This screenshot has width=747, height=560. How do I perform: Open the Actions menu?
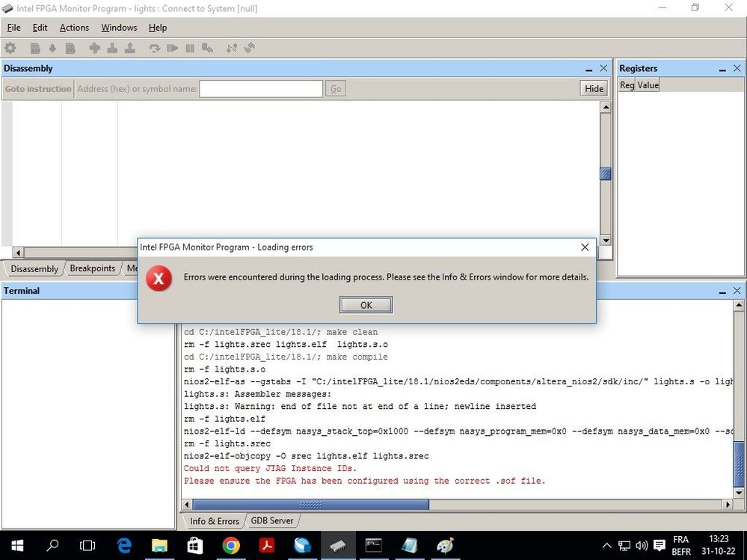point(74,28)
